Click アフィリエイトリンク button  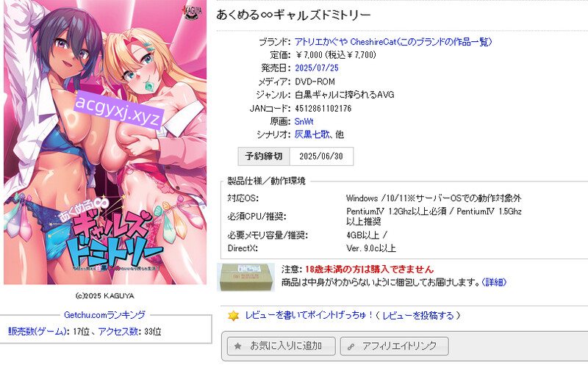click(x=395, y=346)
